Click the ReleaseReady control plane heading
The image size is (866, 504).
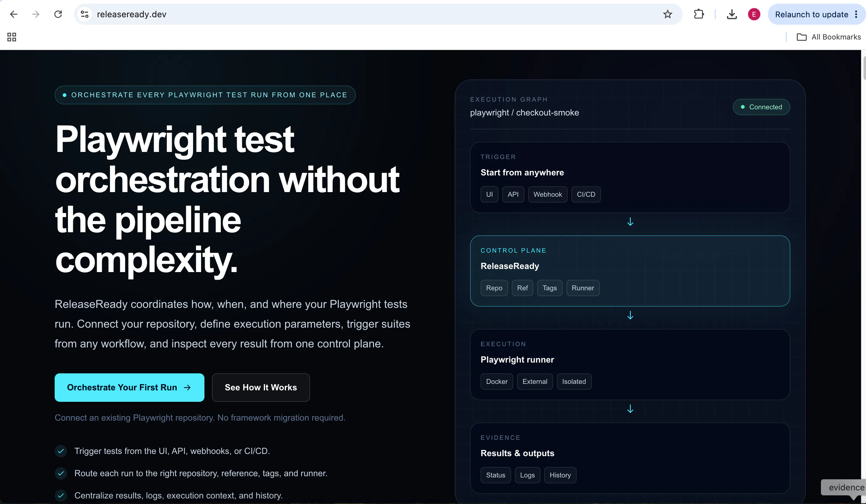pos(510,266)
